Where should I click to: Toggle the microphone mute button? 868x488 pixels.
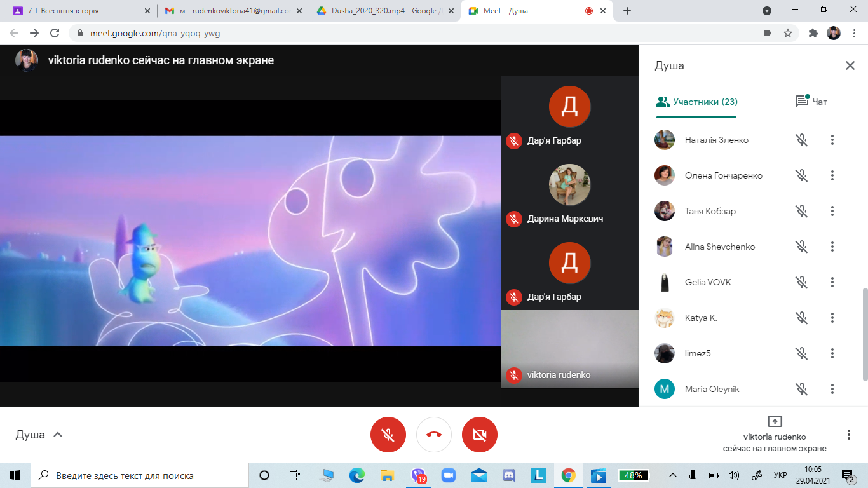388,435
